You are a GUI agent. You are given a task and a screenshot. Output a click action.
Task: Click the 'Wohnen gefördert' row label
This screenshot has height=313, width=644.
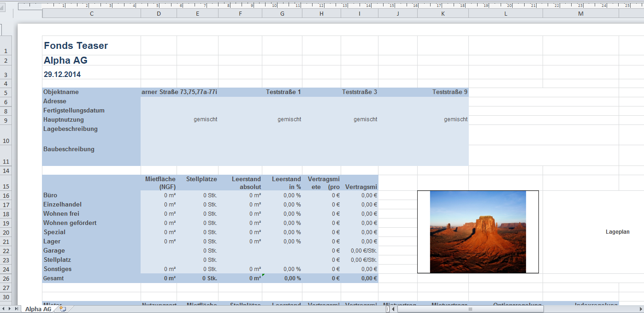91,223
